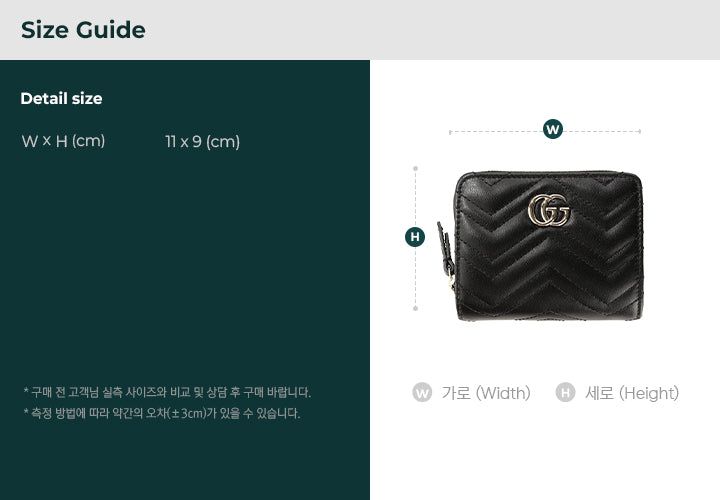
Task: Click the left end of width dashed line
Action: tap(450, 132)
